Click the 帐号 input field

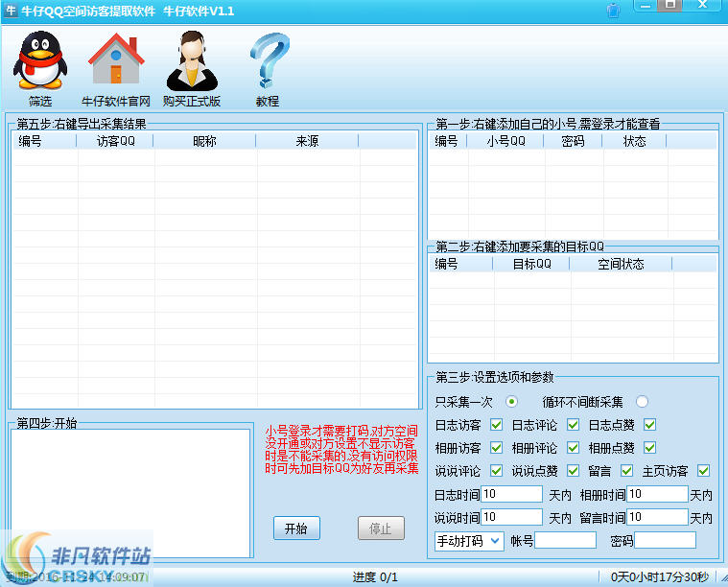pos(566,540)
